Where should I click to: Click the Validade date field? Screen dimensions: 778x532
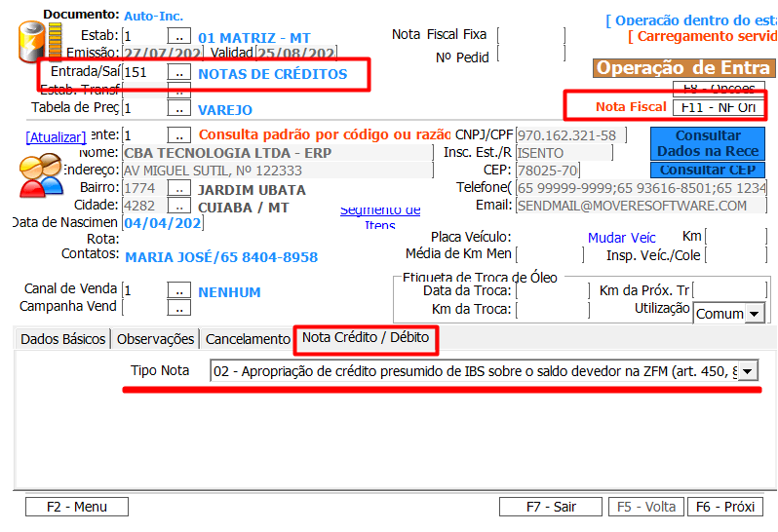(x=295, y=53)
